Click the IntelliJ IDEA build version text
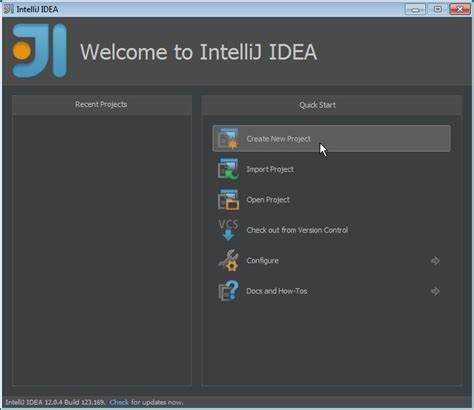 click(x=55, y=402)
